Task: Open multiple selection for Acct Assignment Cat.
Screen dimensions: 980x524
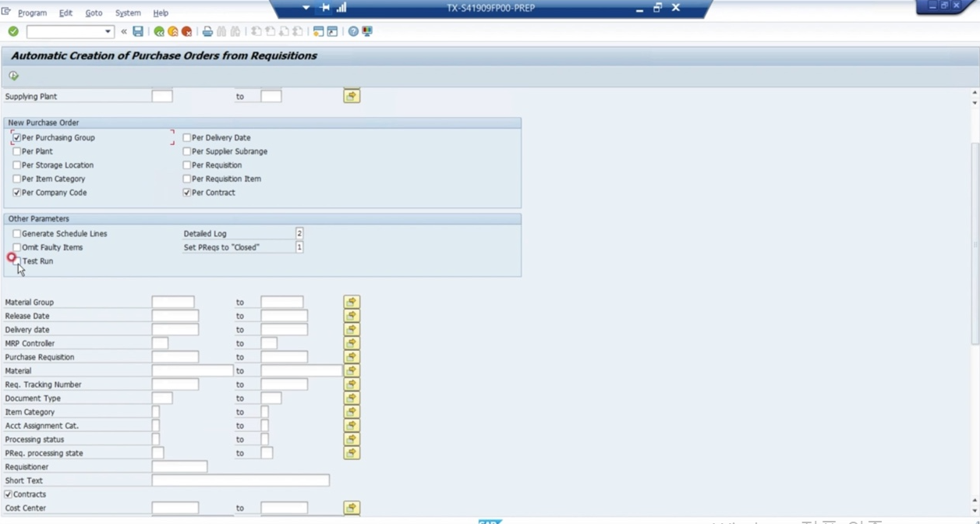Action: 352,426
